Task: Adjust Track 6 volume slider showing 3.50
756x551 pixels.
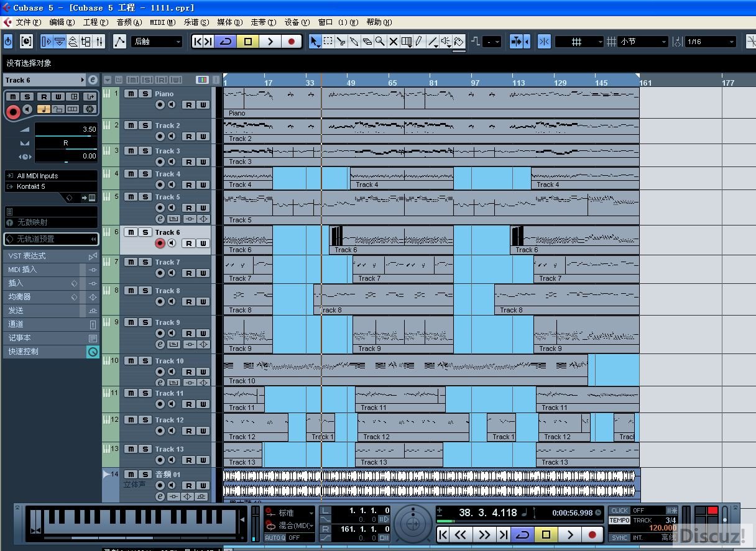Action: point(66,129)
